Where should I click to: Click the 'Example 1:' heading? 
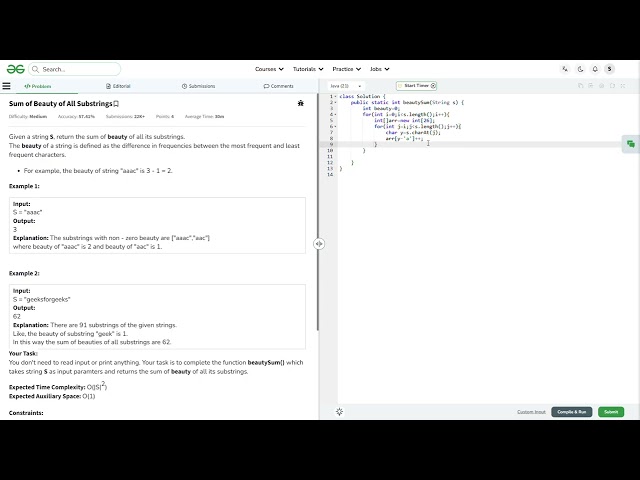tap(24, 186)
